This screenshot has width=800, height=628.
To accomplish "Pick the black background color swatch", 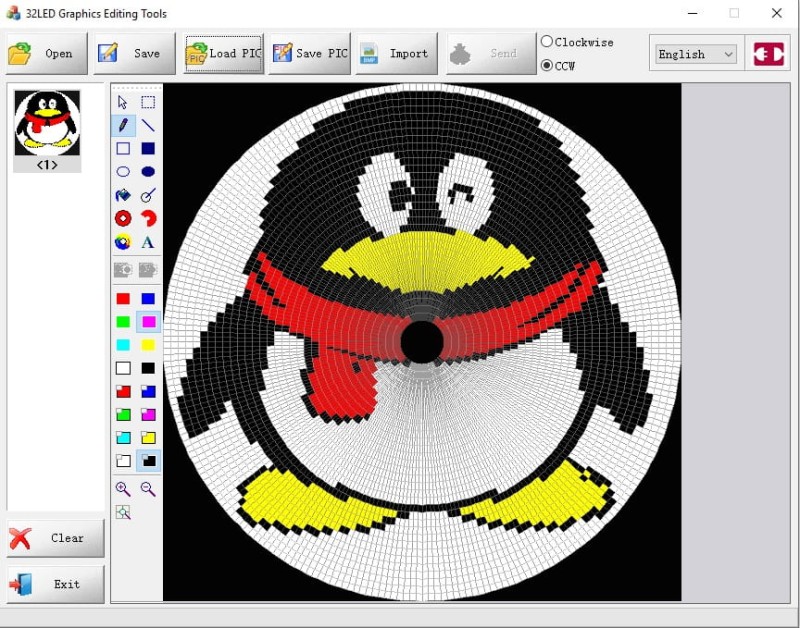I will tap(148, 461).
